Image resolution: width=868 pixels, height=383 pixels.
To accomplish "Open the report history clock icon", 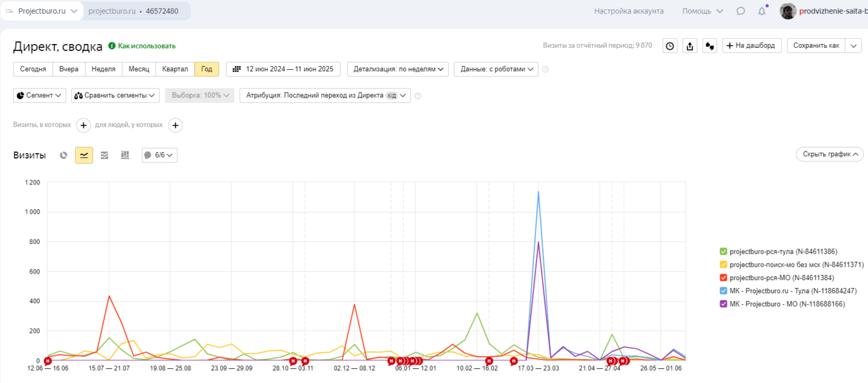I will click(x=670, y=46).
